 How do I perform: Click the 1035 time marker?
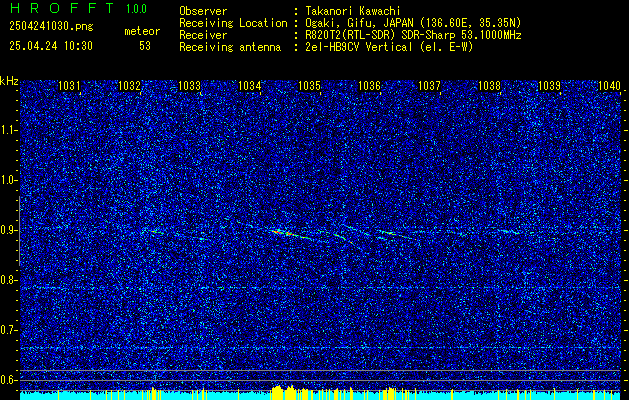pyautogui.click(x=309, y=85)
